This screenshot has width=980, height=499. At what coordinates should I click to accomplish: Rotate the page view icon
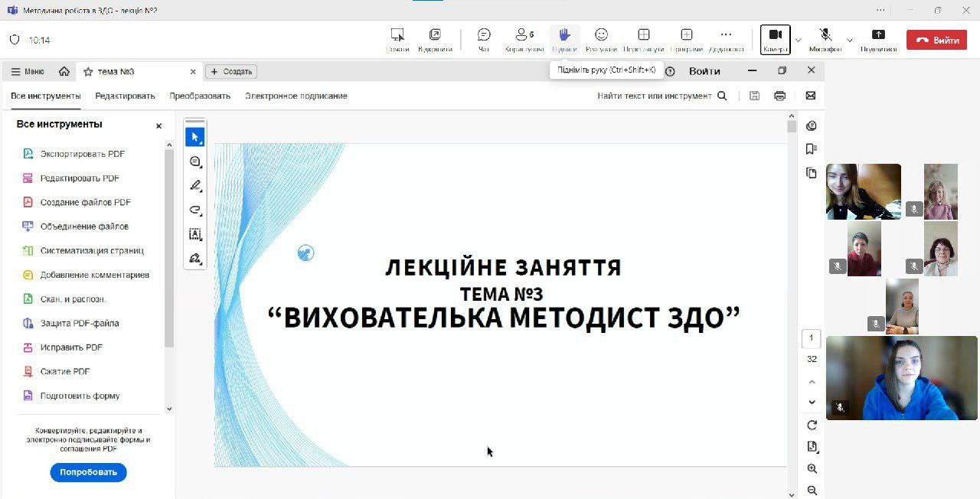tap(812, 426)
